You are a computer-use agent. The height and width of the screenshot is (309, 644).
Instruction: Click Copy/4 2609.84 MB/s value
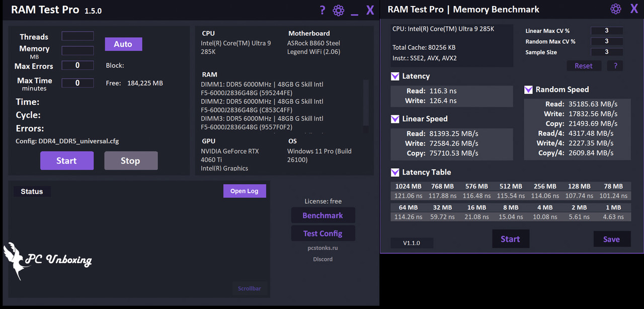click(x=591, y=152)
